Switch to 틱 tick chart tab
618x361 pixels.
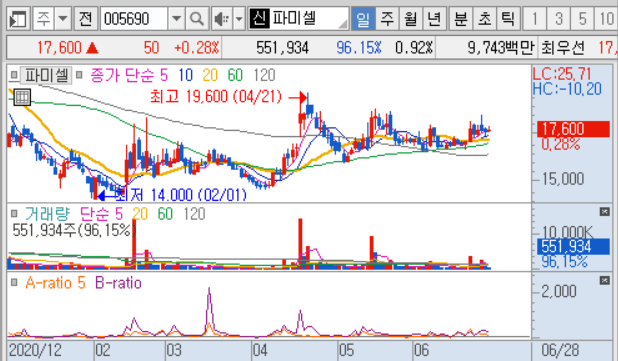coord(508,19)
